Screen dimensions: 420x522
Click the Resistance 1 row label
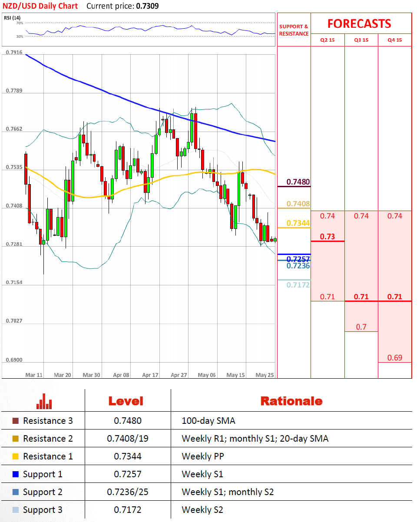point(48,456)
